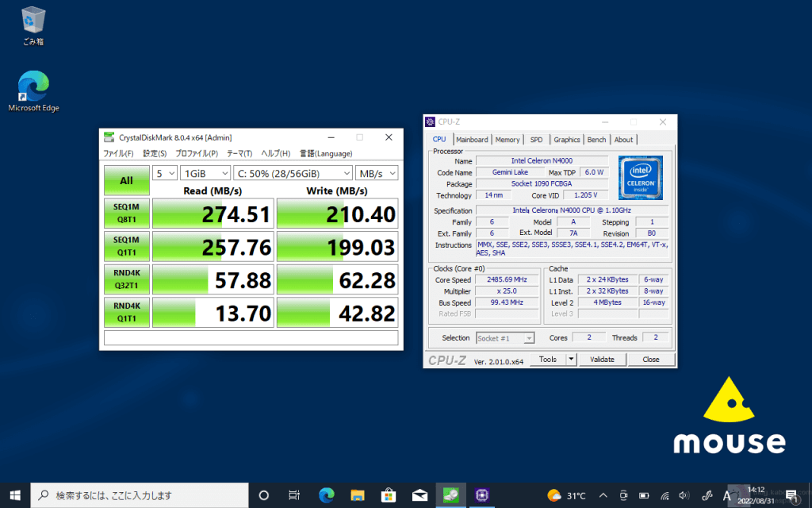Open the Mail app from the taskbar
Viewport: 812px width, 508px height.
[x=419, y=495]
